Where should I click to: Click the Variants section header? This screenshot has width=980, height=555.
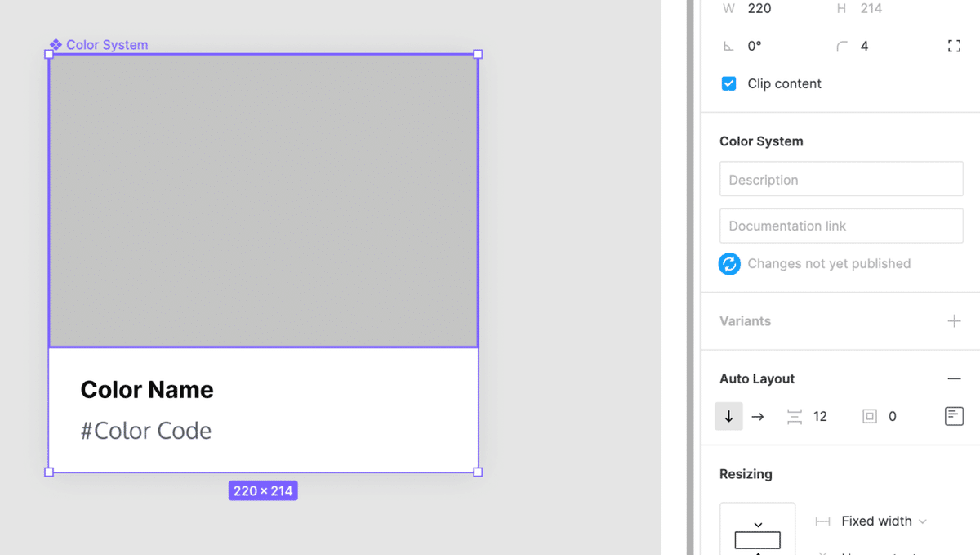745,321
